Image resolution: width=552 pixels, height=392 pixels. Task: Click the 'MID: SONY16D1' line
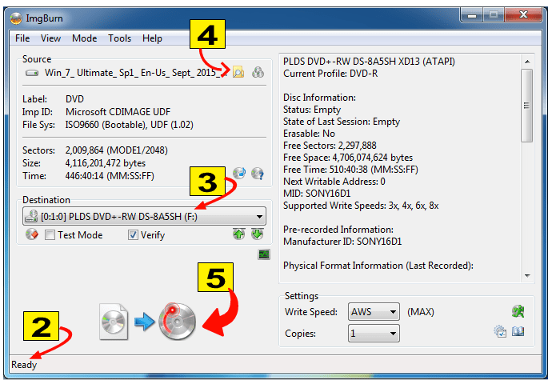[317, 194]
